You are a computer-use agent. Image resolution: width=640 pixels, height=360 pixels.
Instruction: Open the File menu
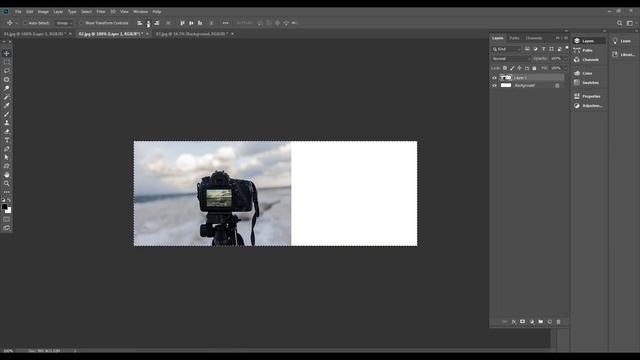pos(18,12)
